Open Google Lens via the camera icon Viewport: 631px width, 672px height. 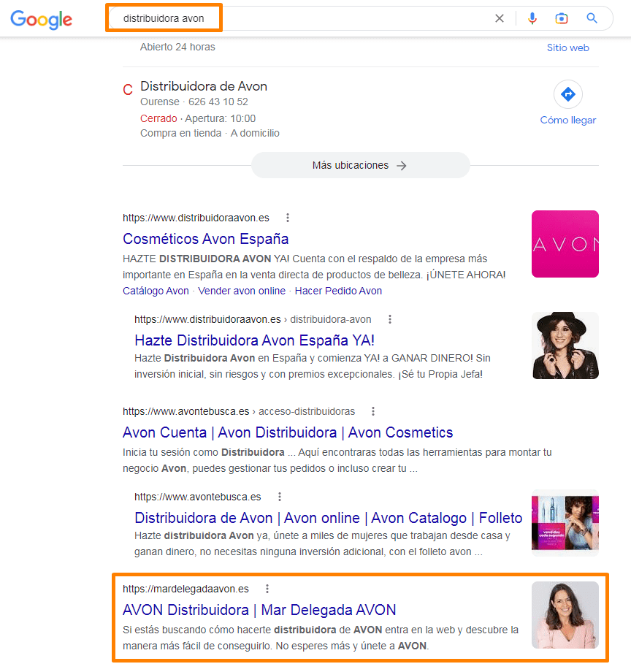tap(562, 18)
